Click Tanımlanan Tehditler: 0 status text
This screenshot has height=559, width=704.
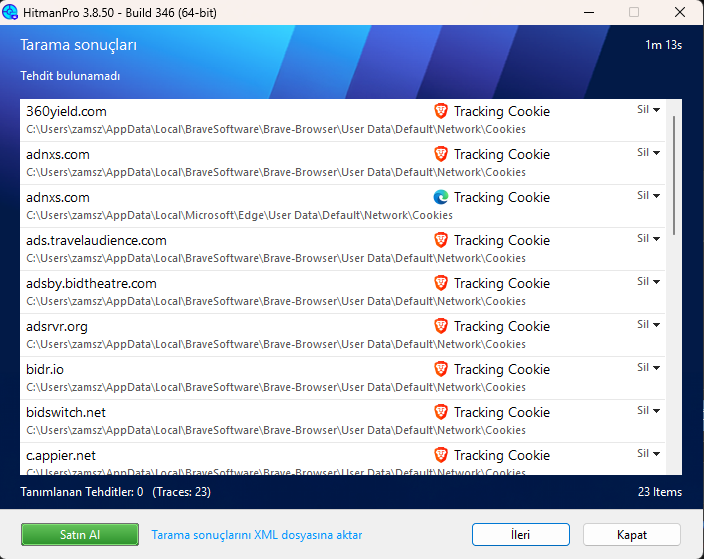pos(82,492)
